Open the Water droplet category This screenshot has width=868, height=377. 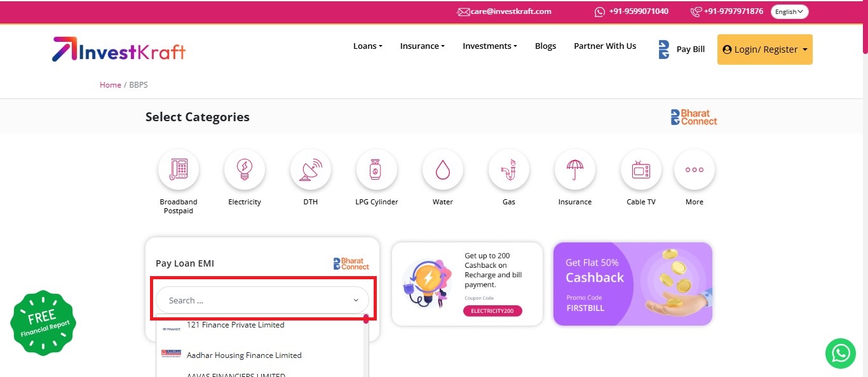pos(443,169)
